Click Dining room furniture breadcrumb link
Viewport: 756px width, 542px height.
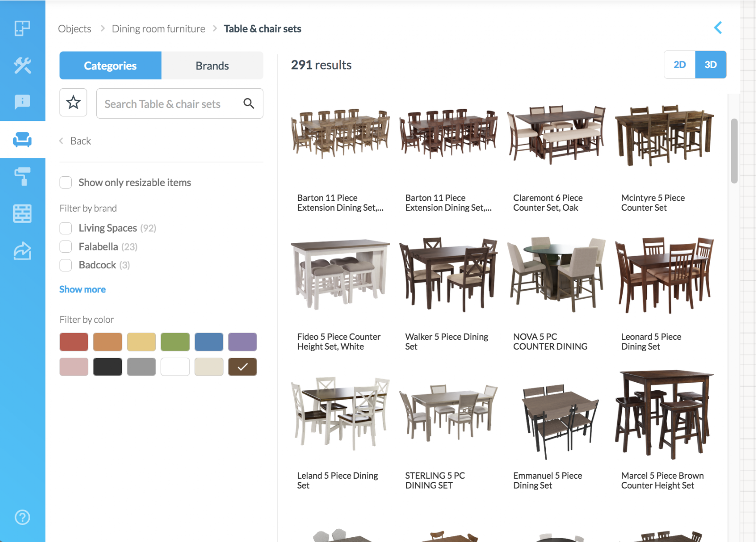[x=158, y=29]
